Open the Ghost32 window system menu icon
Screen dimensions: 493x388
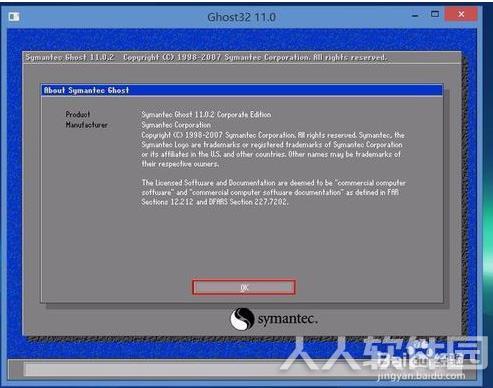pos(14,16)
